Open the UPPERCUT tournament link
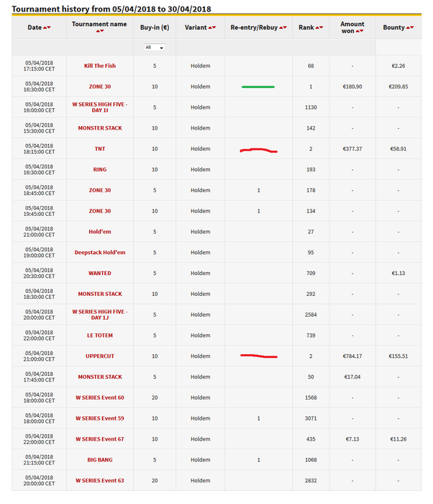Viewport: 433px width, 504px height. pyautogui.click(x=100, y=356)
